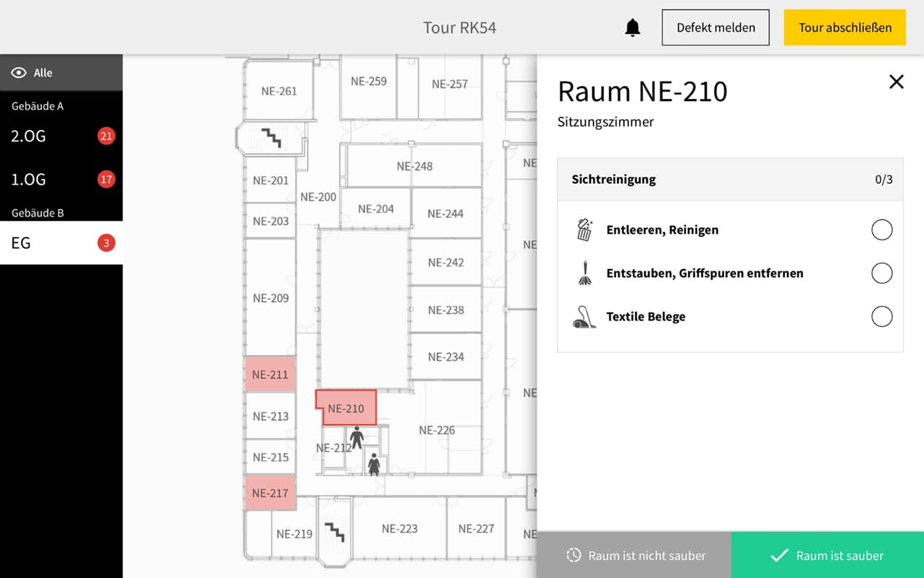The image size is (924, 578).
Task: Click the notification bell icon
Action: coord(633,28)
